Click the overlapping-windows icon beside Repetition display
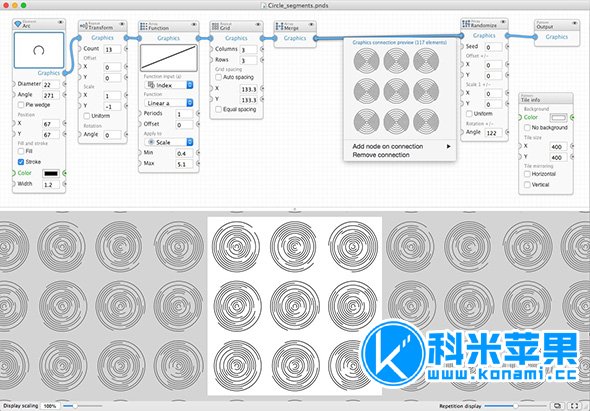The image size is (590, 411). pos(558,406)
